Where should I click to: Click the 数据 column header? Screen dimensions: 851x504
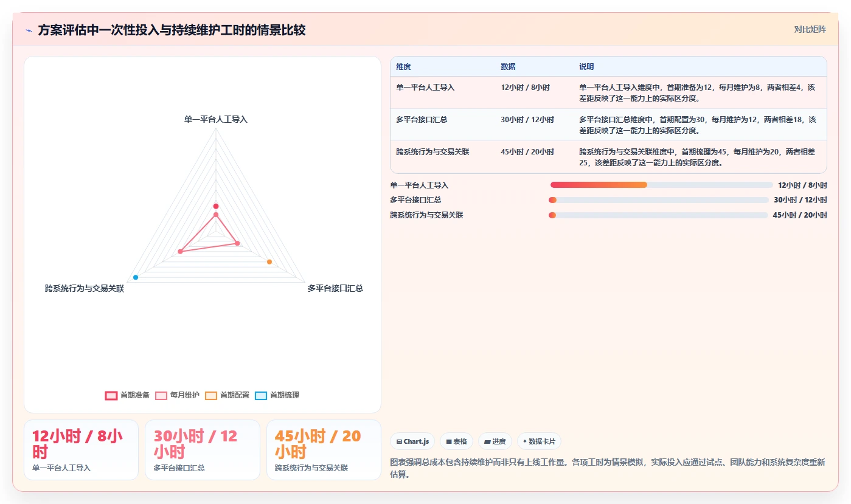[508, 67]
